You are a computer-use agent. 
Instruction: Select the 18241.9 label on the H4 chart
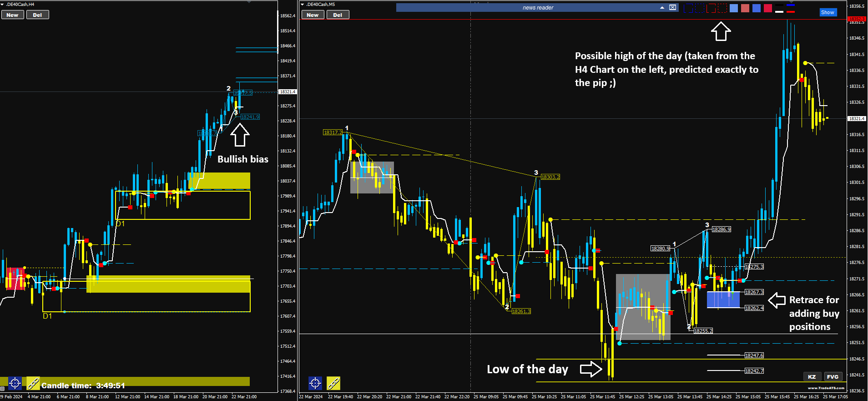[x=250, y=117]
